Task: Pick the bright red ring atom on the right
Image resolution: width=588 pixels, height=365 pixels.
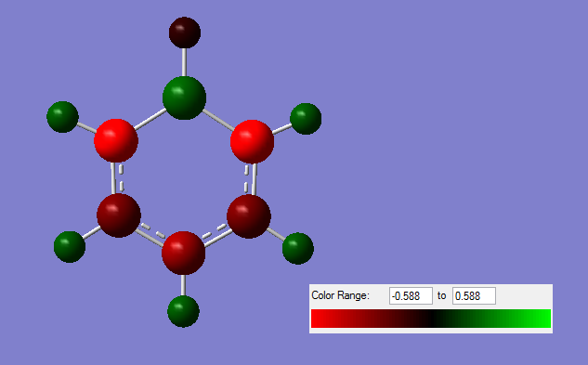Action: 252,141
